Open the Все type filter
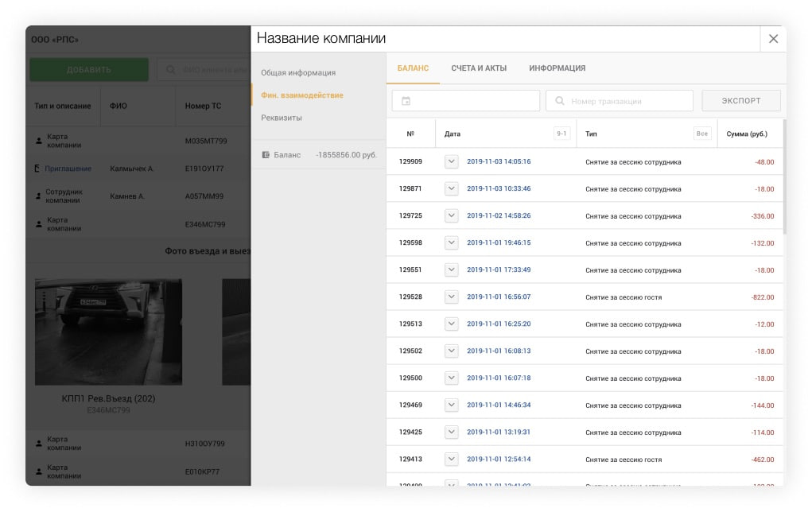Viewport: 812px width, 512px height. point(701,134)
